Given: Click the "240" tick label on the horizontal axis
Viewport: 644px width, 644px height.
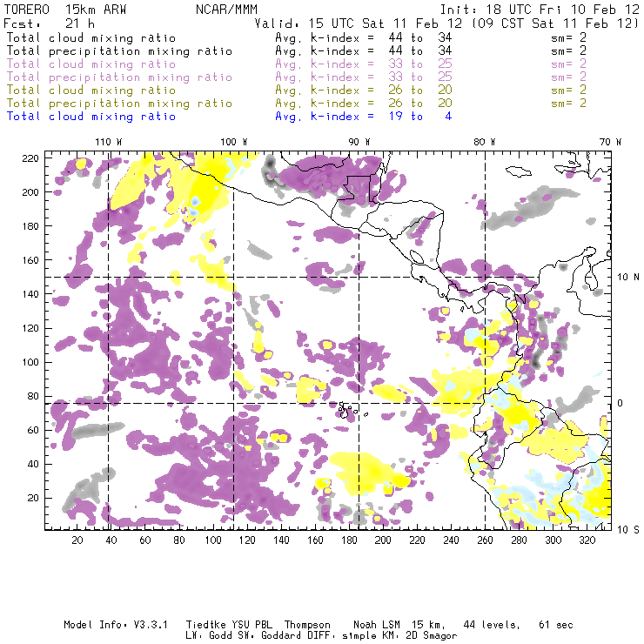Looking at the screenshot, I should click(x=451, y=540).
